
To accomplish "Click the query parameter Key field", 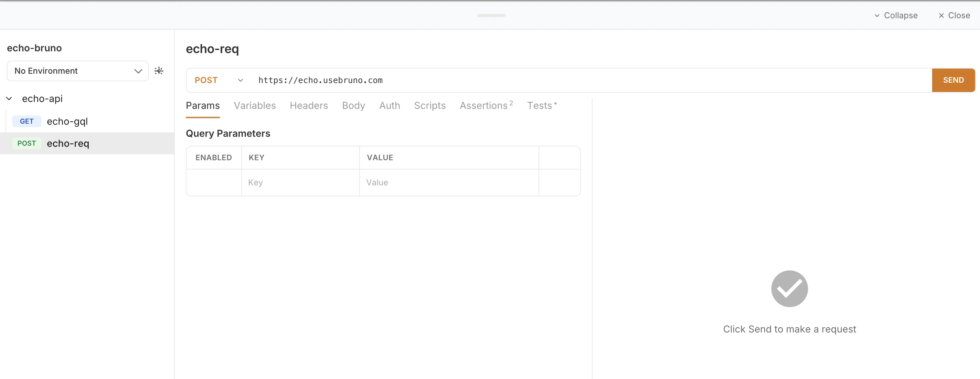I will click(x=300, y=183).
